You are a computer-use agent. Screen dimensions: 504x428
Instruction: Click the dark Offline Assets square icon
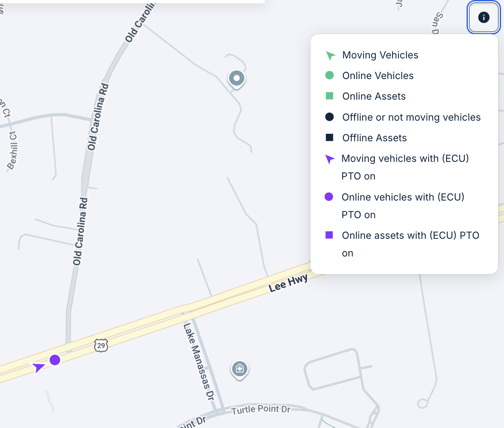(x=329, y=137)
